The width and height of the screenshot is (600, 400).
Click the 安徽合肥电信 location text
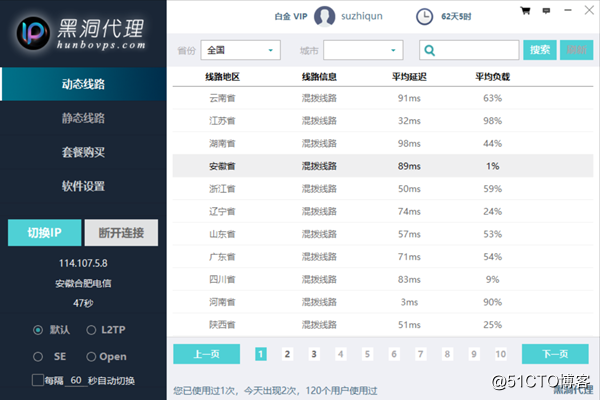point(83,284)
